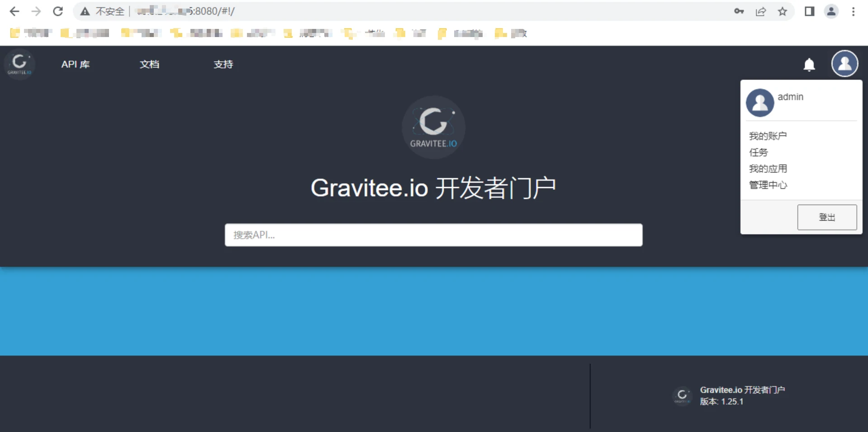868x432 pixels.
Task: Click the small Gravitee logo in the footer
Action: (682, 396)
